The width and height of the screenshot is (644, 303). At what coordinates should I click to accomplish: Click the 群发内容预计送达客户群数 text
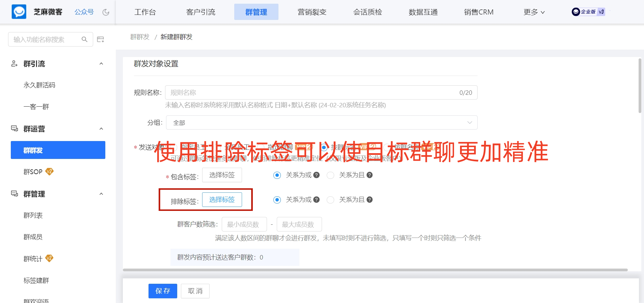point(220,257)
